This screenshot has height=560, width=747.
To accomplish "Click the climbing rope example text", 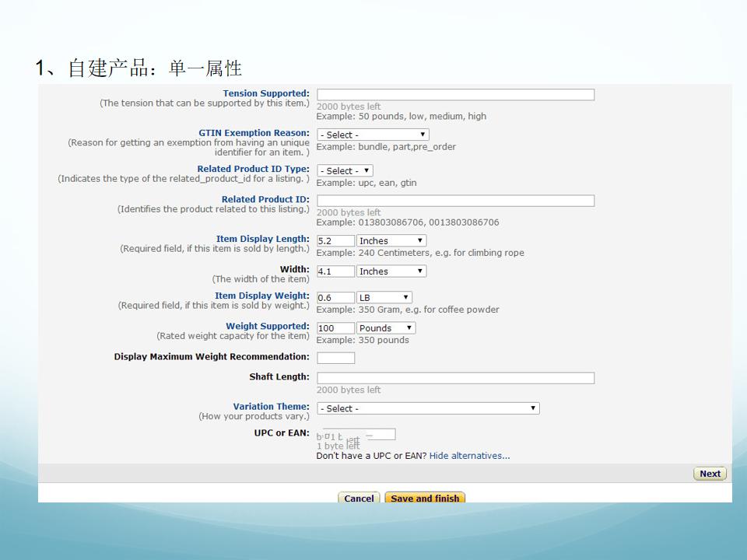I will point(420,253).
